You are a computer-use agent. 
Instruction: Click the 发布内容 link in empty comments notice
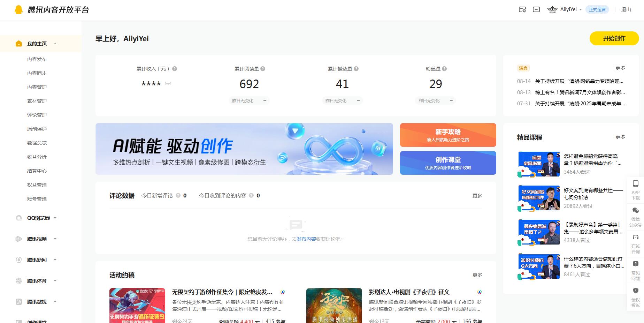[306, 239]
